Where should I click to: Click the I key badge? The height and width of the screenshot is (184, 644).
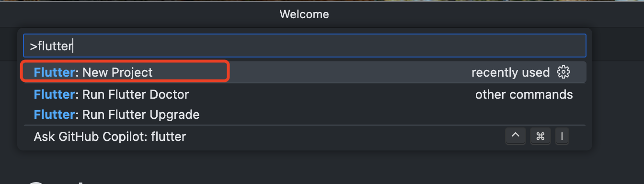563,137
